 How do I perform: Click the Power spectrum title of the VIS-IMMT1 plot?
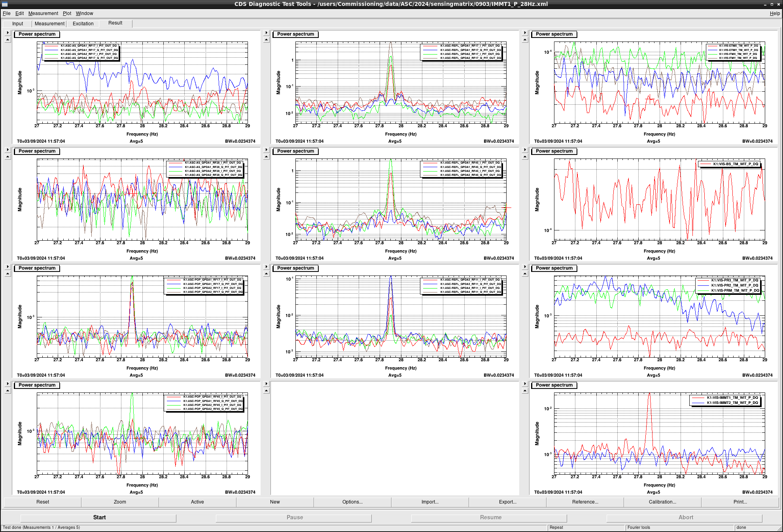click(554, 385)
